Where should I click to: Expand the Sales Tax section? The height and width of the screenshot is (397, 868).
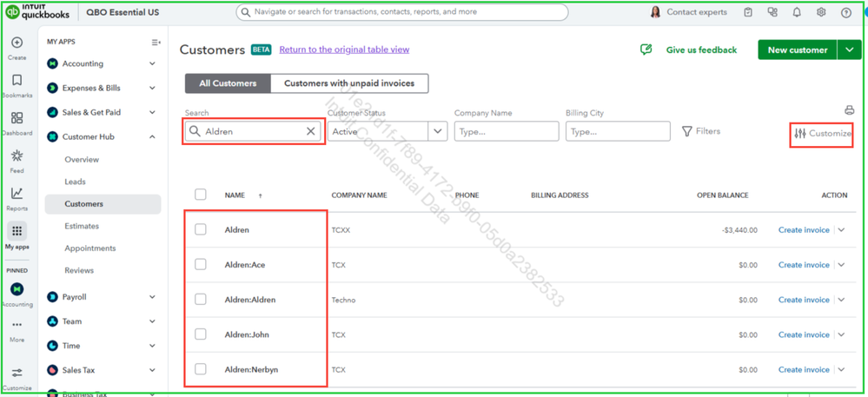pyautogui.click(x=152, y=370)
